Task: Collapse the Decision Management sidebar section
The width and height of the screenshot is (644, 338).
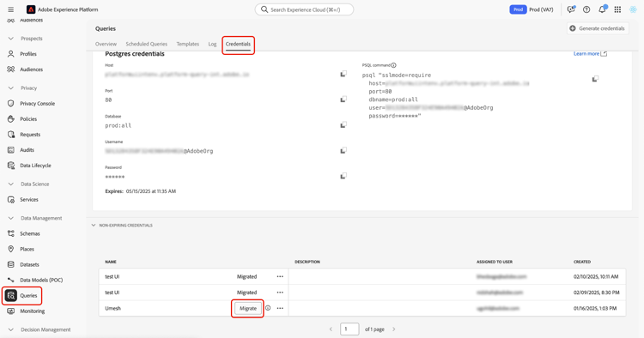Action: (x=10, y=329)
